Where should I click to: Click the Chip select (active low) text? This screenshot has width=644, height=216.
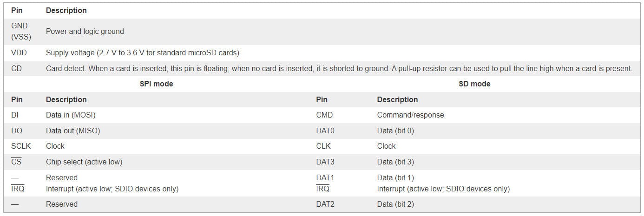(84, 162)
